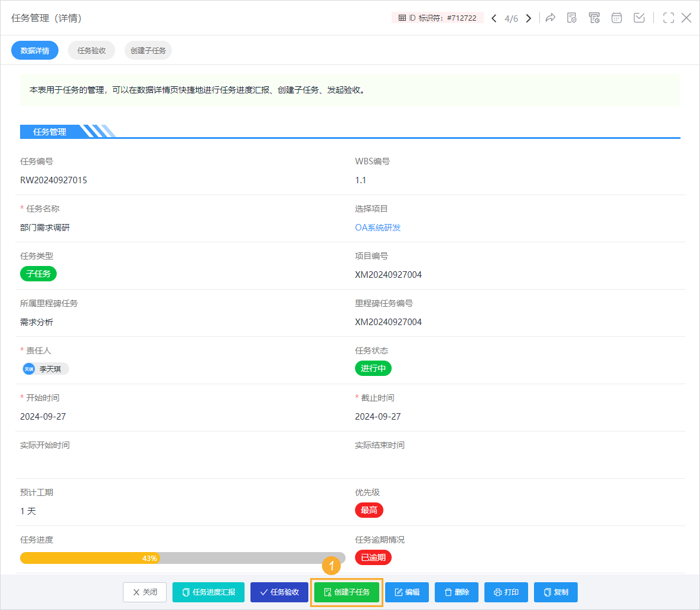Open the OA系统研发 project link
Viewport: 700px width, 610px height.
tap(378, 228)
